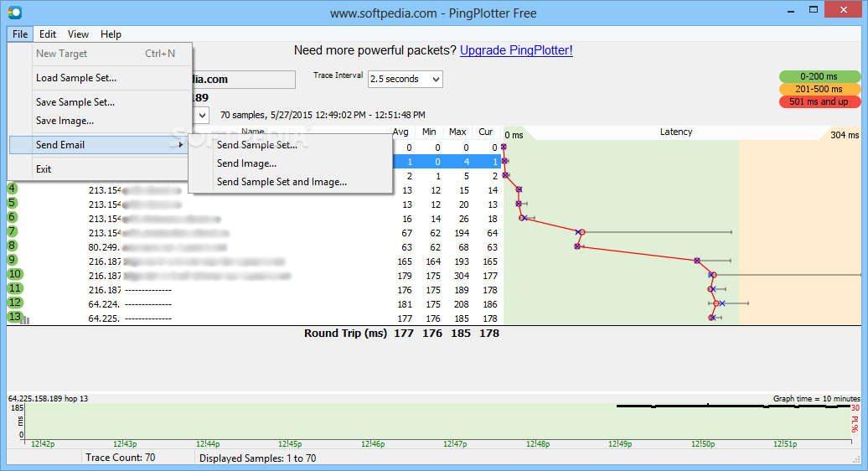Image resolution: width=868 pixels, height=471 pixels.
Task: Click the 216.187 address of hop 10
Action: [x=105, y=276]
